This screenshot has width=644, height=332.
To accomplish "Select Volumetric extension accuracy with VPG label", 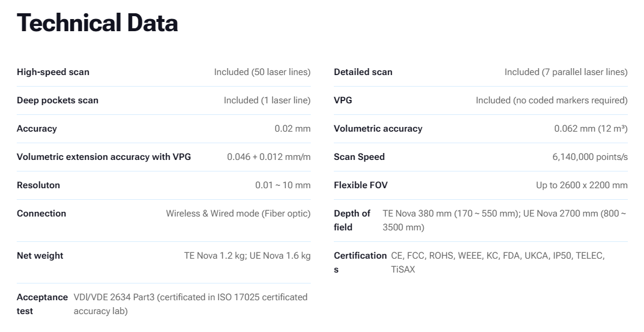I will [x=104, y=156].
